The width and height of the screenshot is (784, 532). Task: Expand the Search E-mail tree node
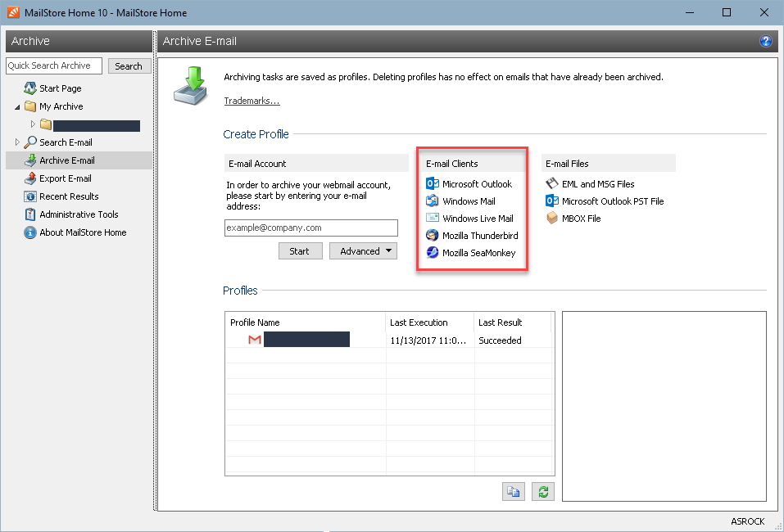17,142
